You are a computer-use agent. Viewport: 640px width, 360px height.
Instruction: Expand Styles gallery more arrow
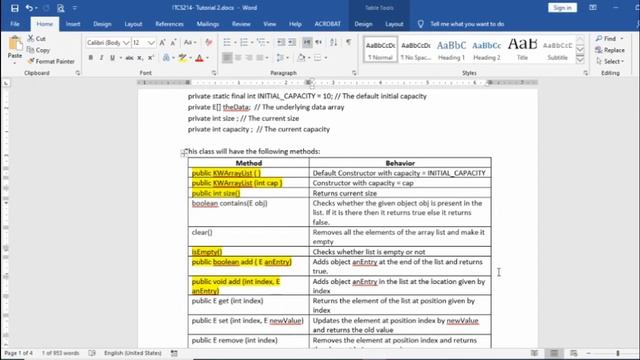coord(580,59)
